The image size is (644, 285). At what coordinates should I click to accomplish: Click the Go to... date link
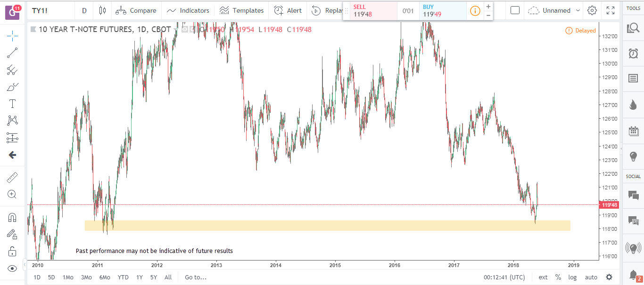196,277
